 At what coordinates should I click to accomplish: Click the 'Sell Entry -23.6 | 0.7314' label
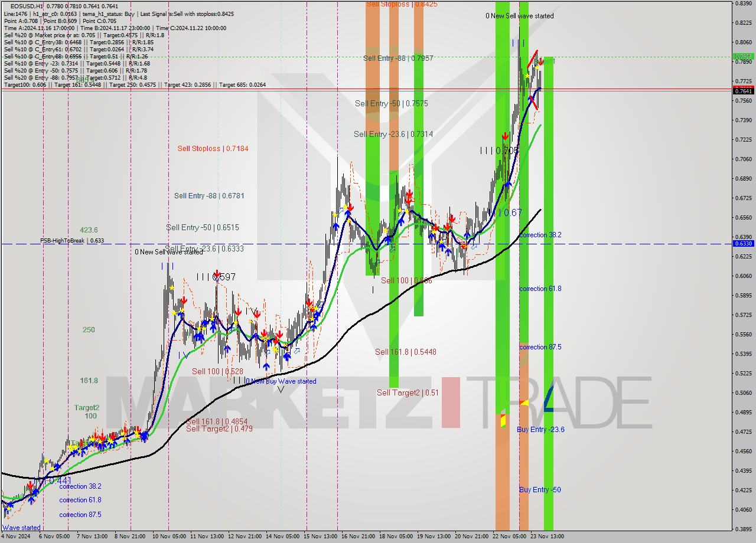pos(393,134)
